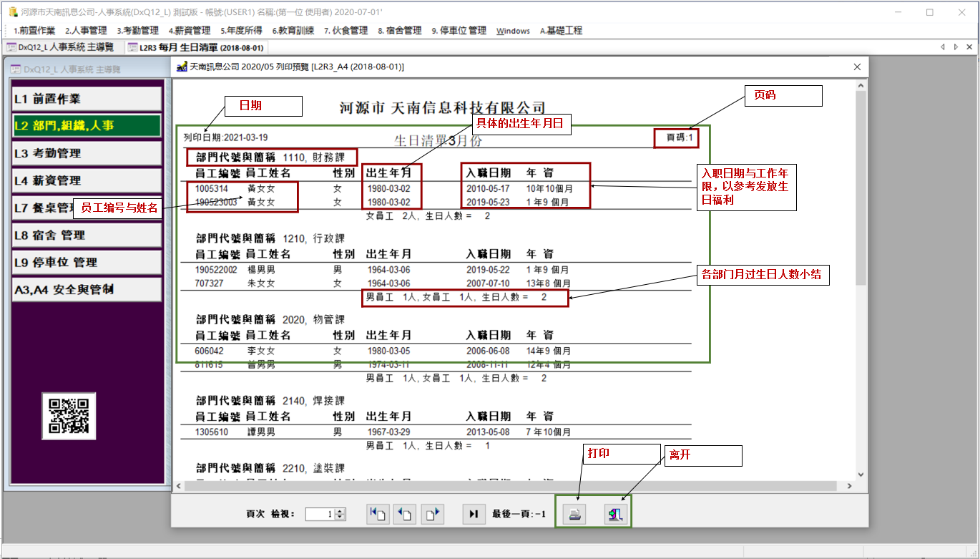Open menu 9.停車位 管理
Viewport: 980px width, 559px height.
pos(459,31)
